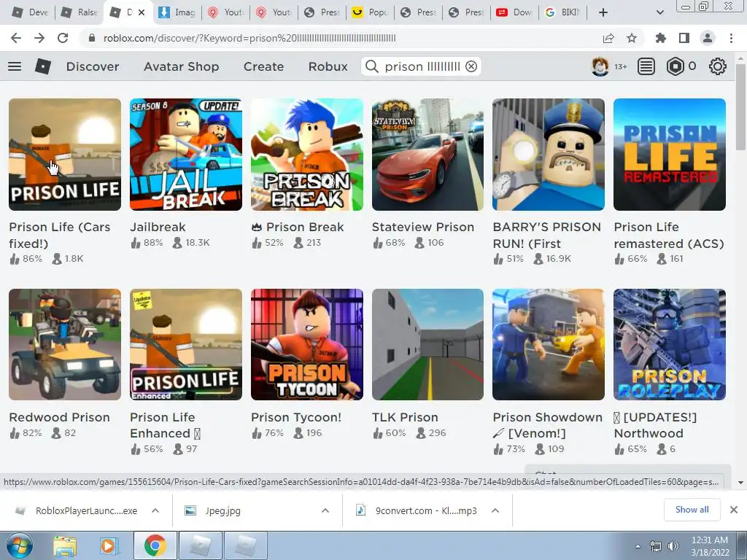Image resolution: width=747 pixels, height=560 pixels.
Task: Click Barry's Prison Run thumbnail
Action: tap(549, 155)
